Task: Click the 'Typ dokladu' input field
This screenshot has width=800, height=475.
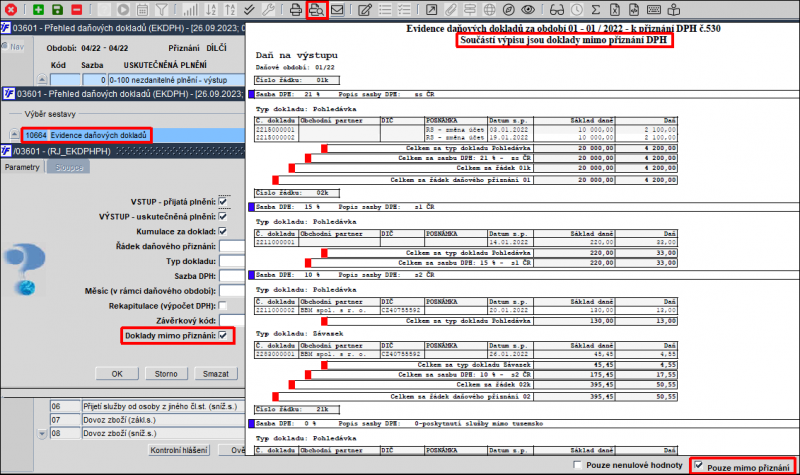Action: point(232,261)
